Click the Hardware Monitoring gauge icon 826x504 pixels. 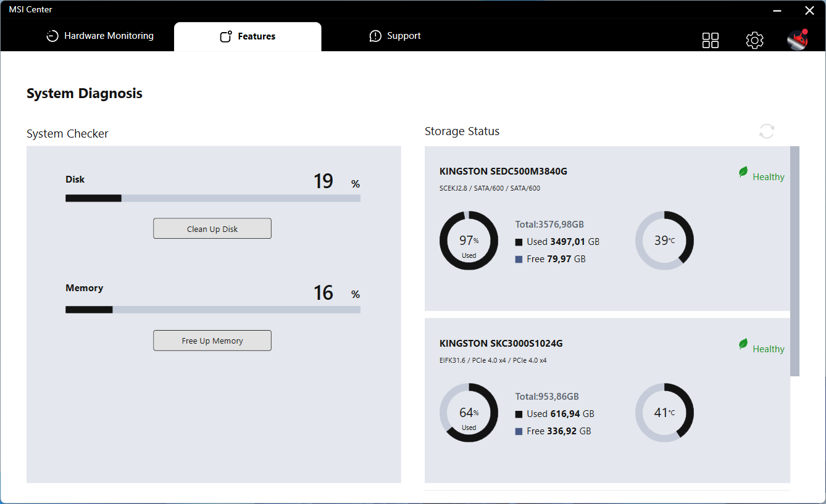[x=52, y=36]
